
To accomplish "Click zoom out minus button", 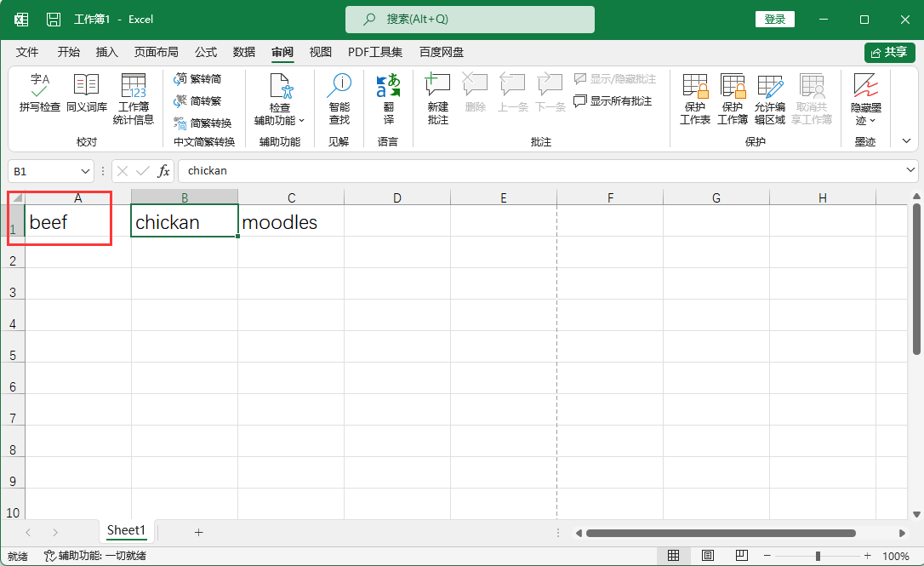I will coord(767,556).
